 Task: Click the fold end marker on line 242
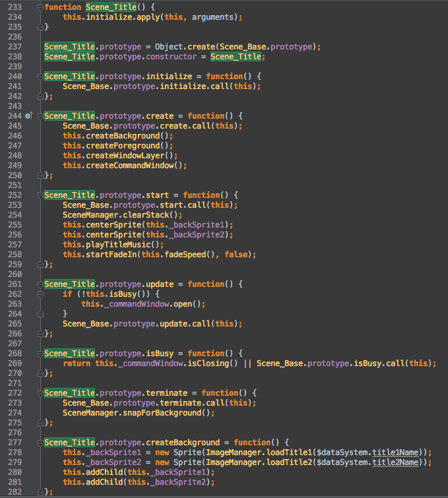(40, 96)
